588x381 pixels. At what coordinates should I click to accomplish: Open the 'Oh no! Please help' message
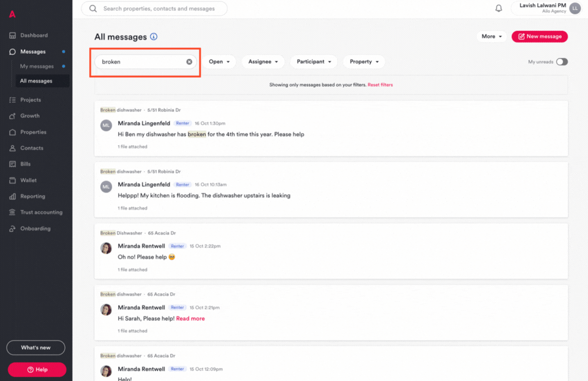coord(331,251)
